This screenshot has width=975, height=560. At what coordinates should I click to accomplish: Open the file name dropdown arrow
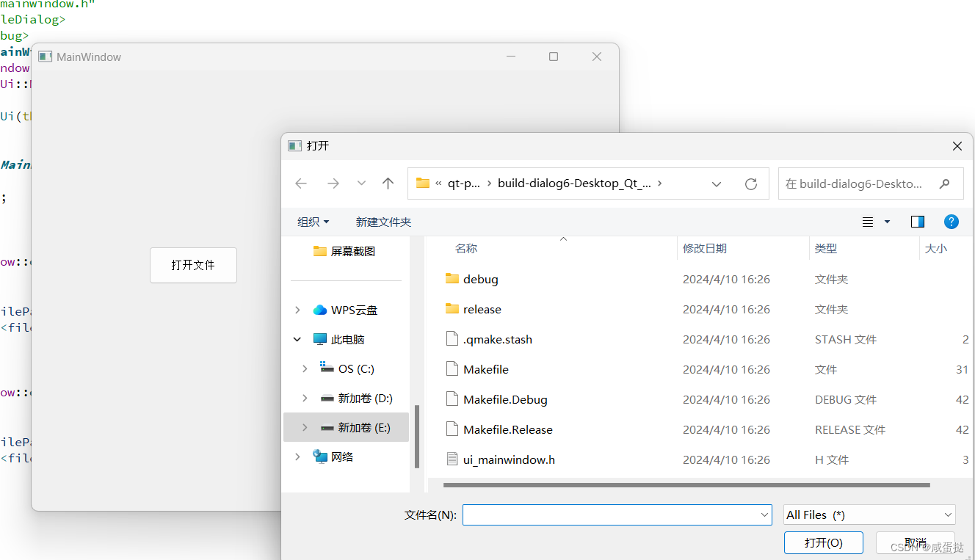pyautogui.click(x=764, y=515)
